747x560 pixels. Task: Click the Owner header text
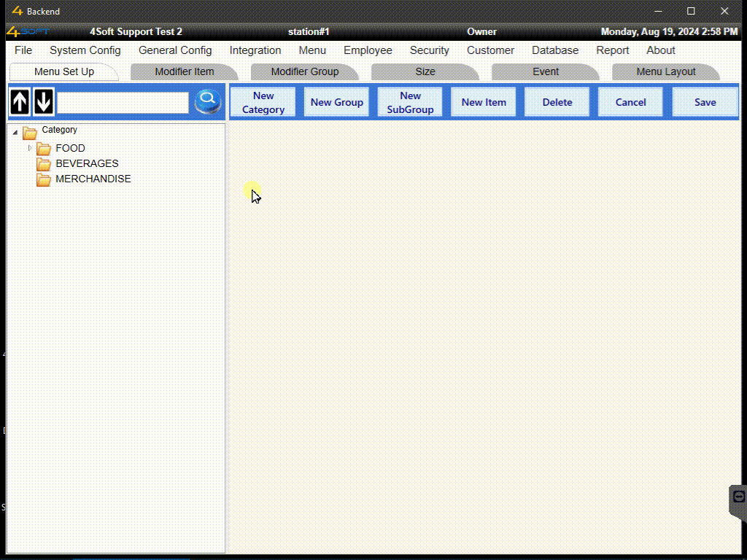[481, 32]
